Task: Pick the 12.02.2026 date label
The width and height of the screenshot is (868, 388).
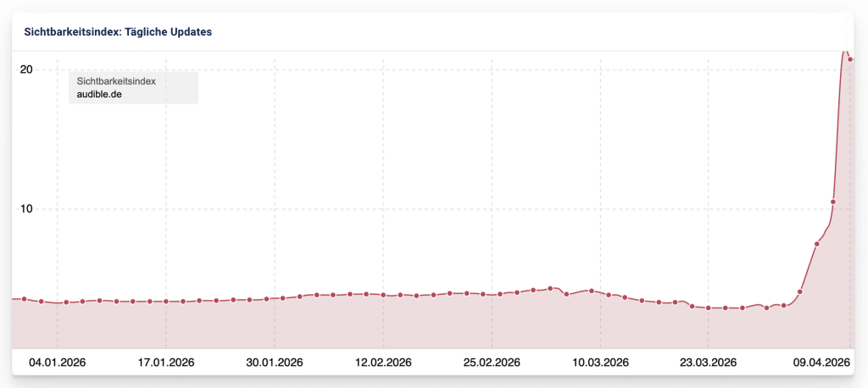Action: coord(383,362)
